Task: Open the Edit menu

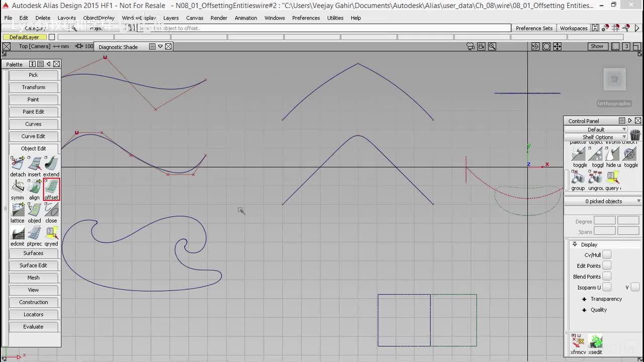Action: click(x=24, y=18)
